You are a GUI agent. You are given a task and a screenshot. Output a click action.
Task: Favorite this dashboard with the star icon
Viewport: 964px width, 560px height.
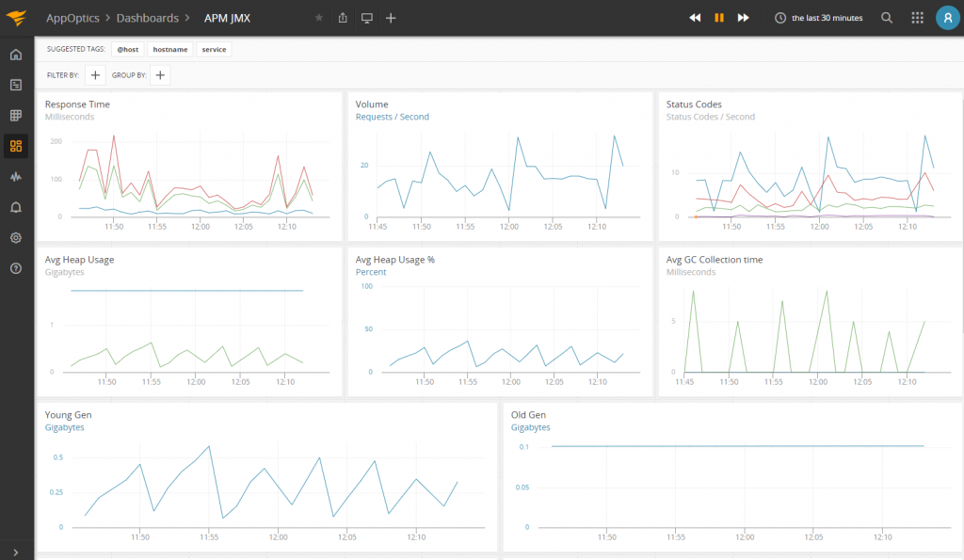(318, 18)
